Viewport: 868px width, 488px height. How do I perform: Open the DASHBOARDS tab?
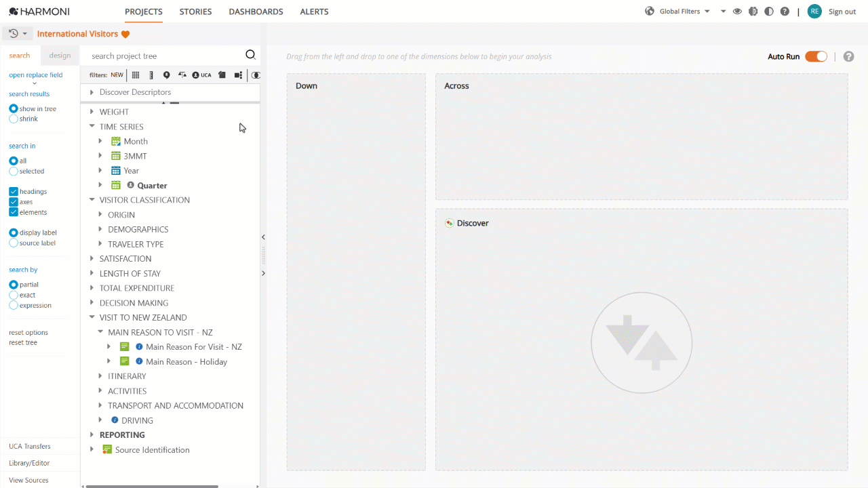coord(256,12)
